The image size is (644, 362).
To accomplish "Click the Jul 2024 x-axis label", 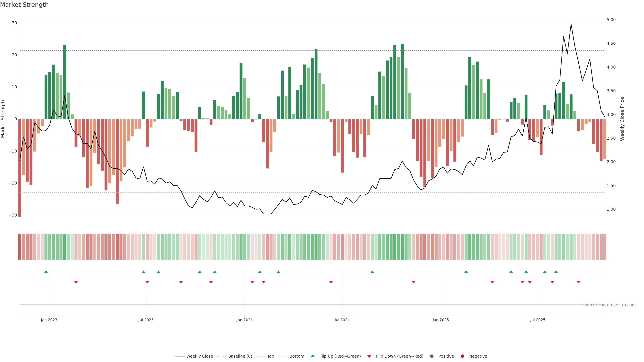I will [x=342, y=320].
